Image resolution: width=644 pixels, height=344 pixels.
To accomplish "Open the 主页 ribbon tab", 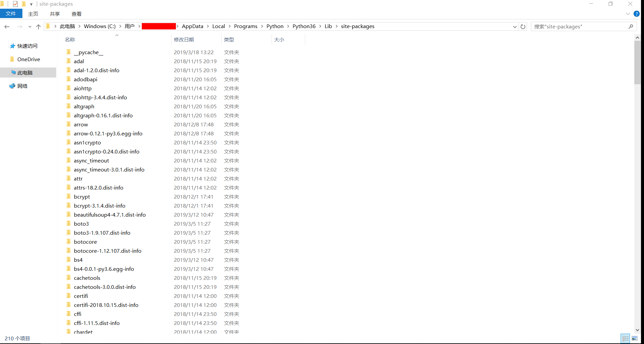I will pos(33,14).
